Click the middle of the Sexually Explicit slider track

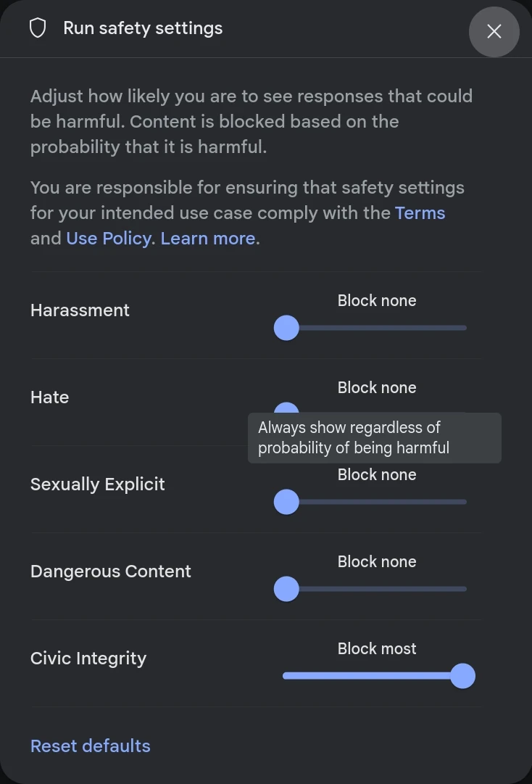pyautogui.click(x=375, y=502)
